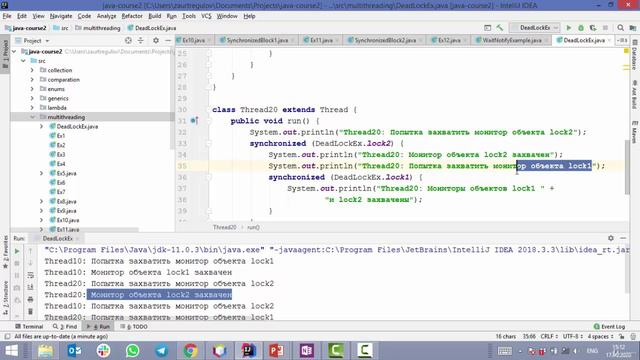This screenshot has width=640, height=360.
Task: Rerun DeadLockEx in the Run panel
Action: 17,251
